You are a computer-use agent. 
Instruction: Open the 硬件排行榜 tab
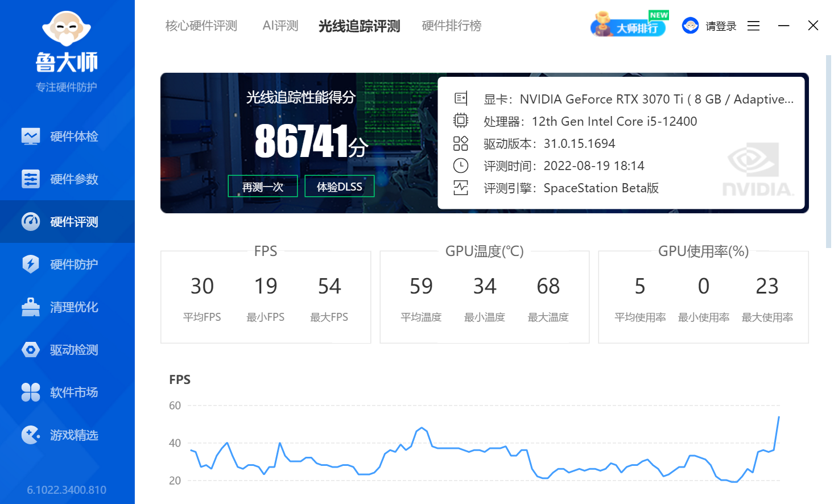(x=451, y=25)
